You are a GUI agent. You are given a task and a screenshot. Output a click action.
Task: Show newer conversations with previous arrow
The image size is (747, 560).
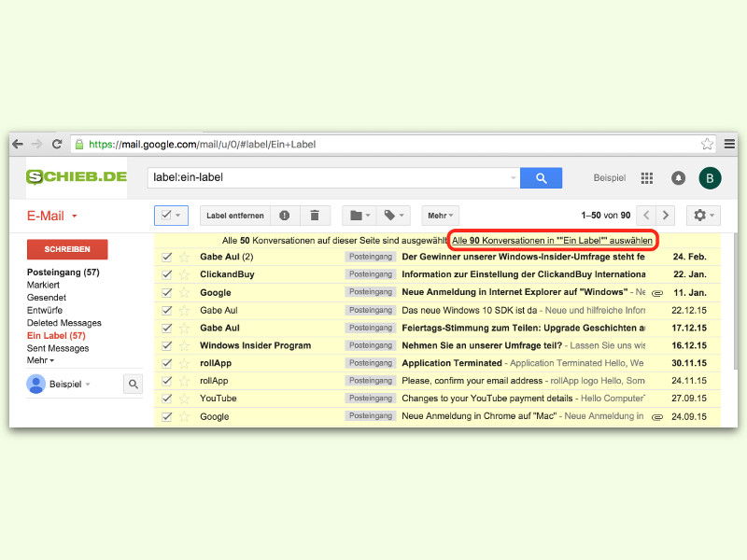coord(646,216)
